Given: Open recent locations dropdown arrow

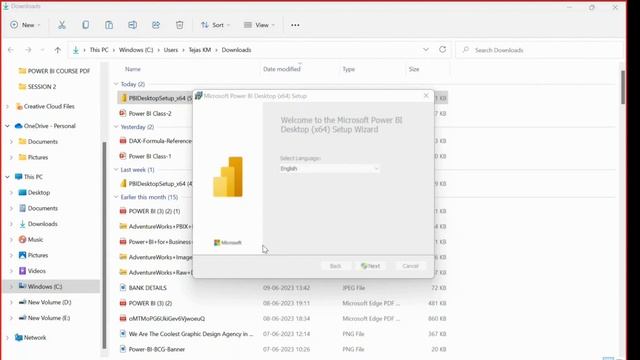Looking at the screenshot, I should click(42, 50).
